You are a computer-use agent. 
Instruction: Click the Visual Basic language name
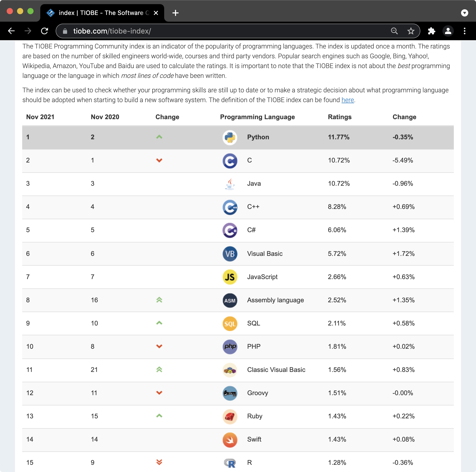click(265, 254)
